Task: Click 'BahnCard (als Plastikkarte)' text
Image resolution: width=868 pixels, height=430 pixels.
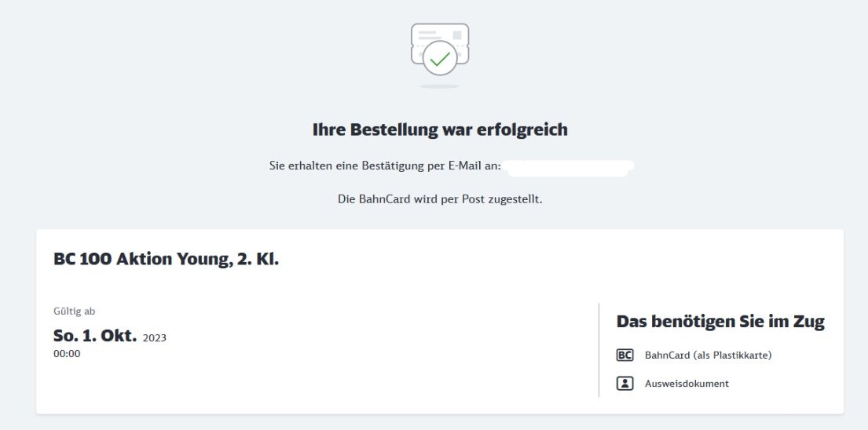Action: 708,355
